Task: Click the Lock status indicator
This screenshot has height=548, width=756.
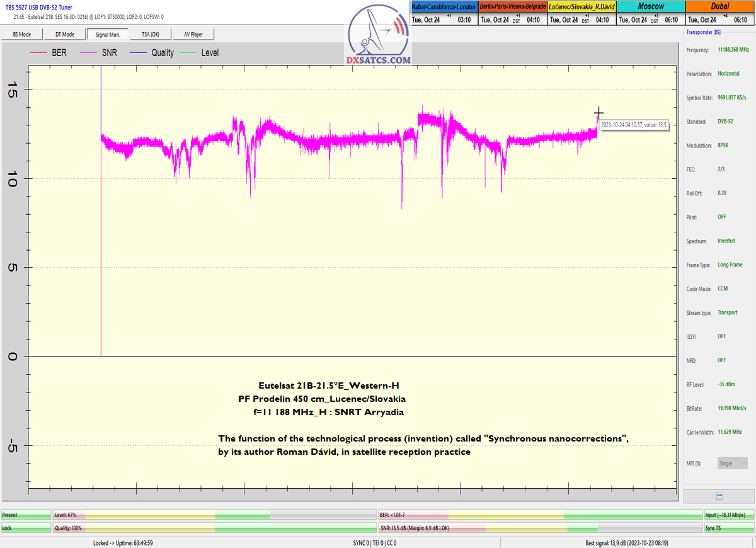Action: 25,528
